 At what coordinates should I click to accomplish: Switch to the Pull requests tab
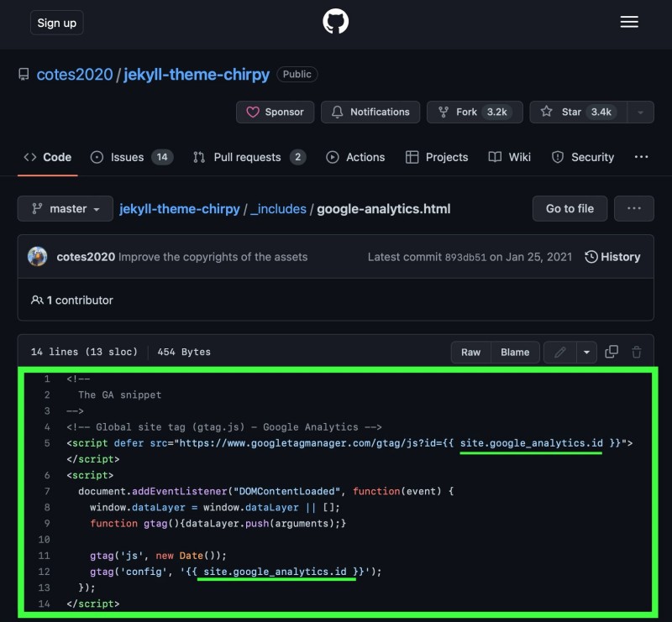[x=249, y=157]
